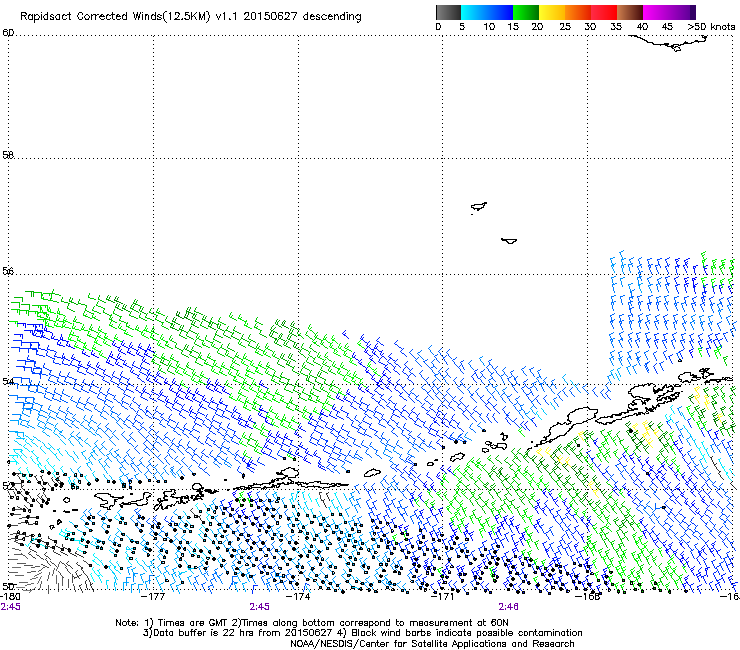The image size is (740, 650).
Task: Click the southern Pribilof island outline near 56.5N
Action: 509,241
